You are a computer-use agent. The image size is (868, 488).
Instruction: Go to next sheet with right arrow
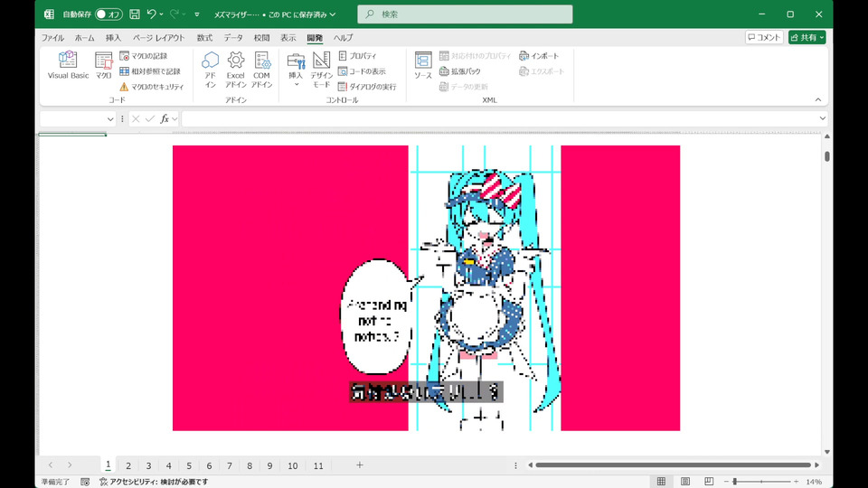point(70,465)
